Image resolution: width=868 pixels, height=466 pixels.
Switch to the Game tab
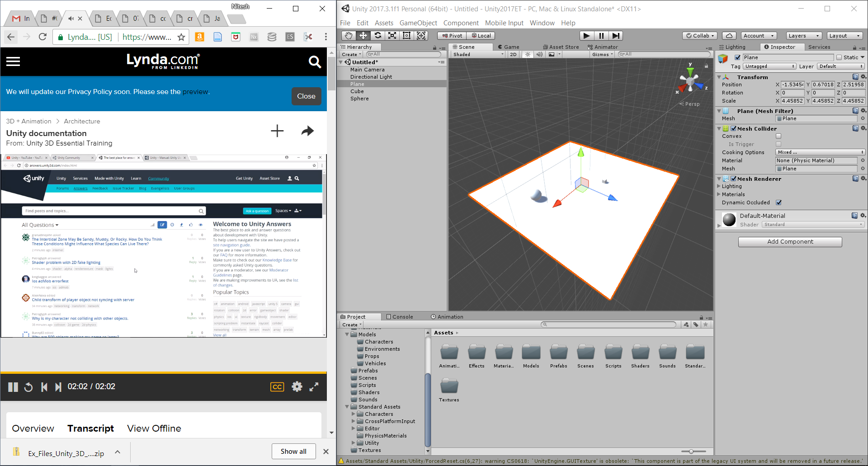tap(509, 47)
